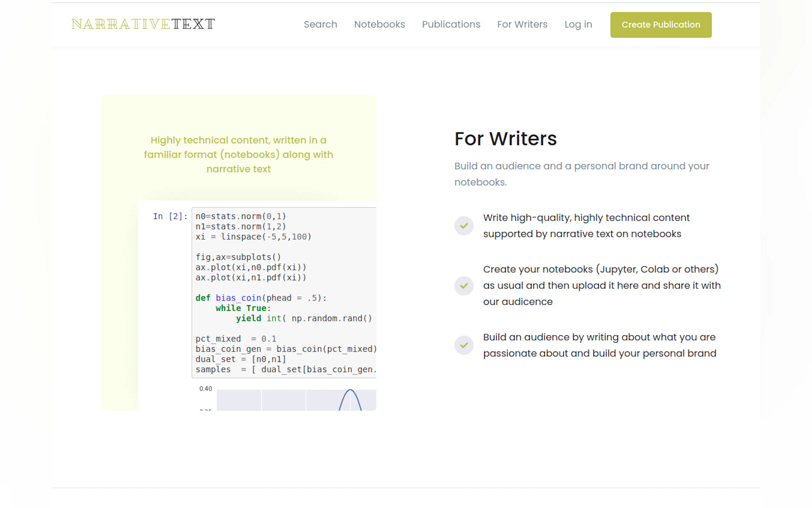Image resolution: width=812 pixels, height=508 pixels.
Task: Click the highly technical content bullet text
Action: pyautogui.click(x=586, y=226)
